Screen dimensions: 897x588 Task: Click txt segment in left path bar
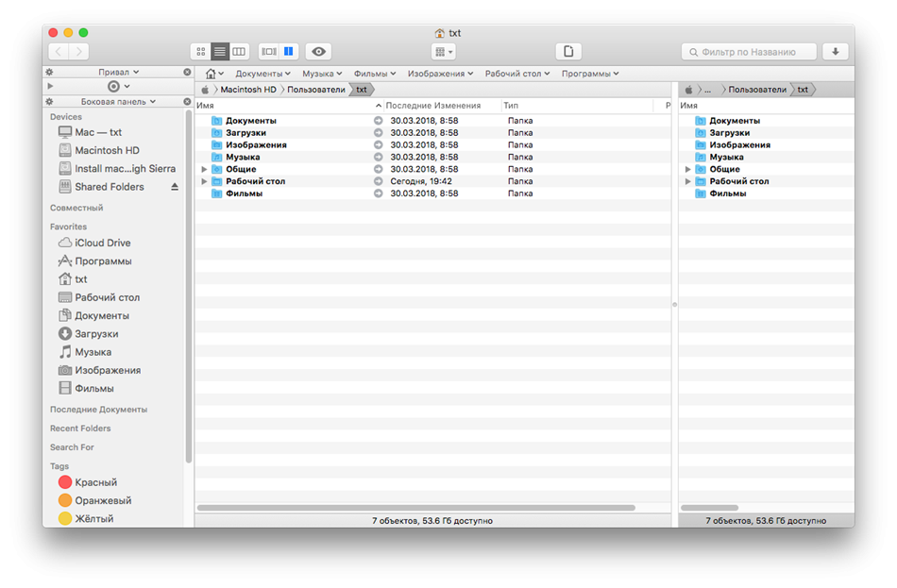click(x=362, y=90)
